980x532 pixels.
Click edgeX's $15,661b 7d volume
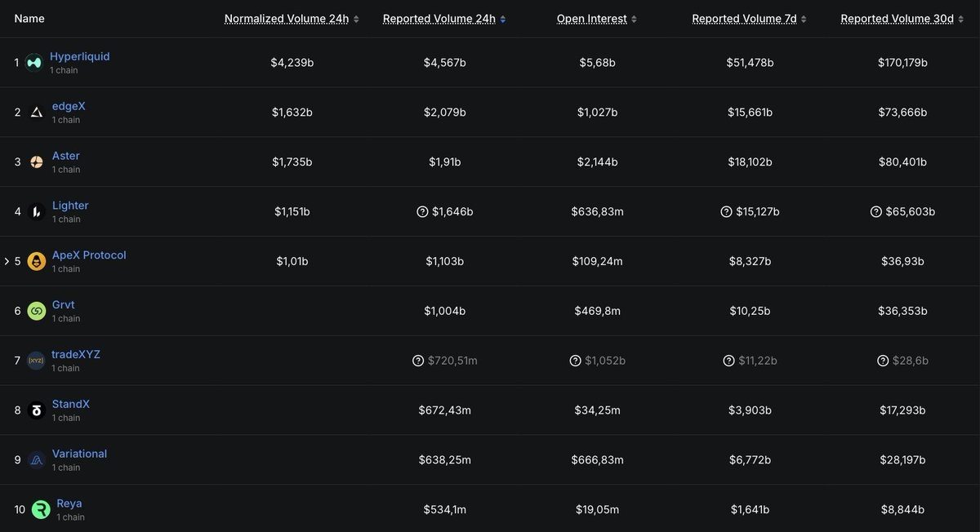pyautogui.click(x=750, y=112)
